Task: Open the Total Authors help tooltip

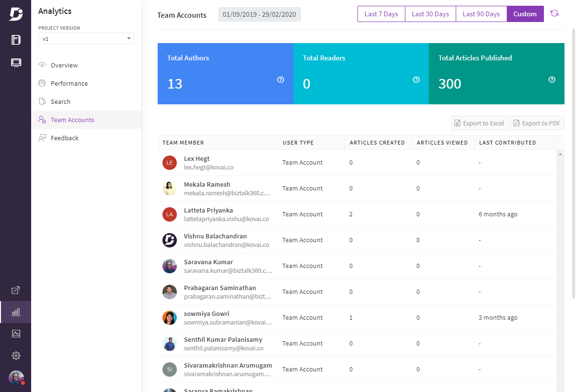Action: coord(280,79)
